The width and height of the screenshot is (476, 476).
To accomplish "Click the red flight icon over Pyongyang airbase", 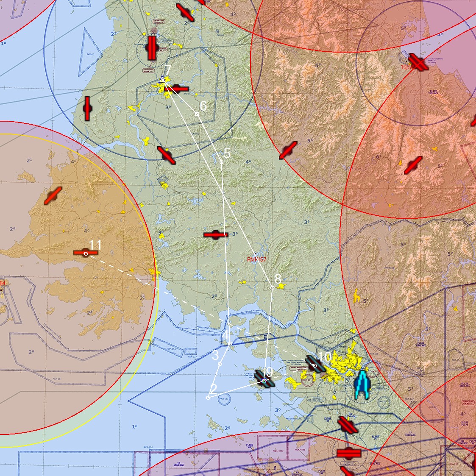I will (x=152, y=48).
